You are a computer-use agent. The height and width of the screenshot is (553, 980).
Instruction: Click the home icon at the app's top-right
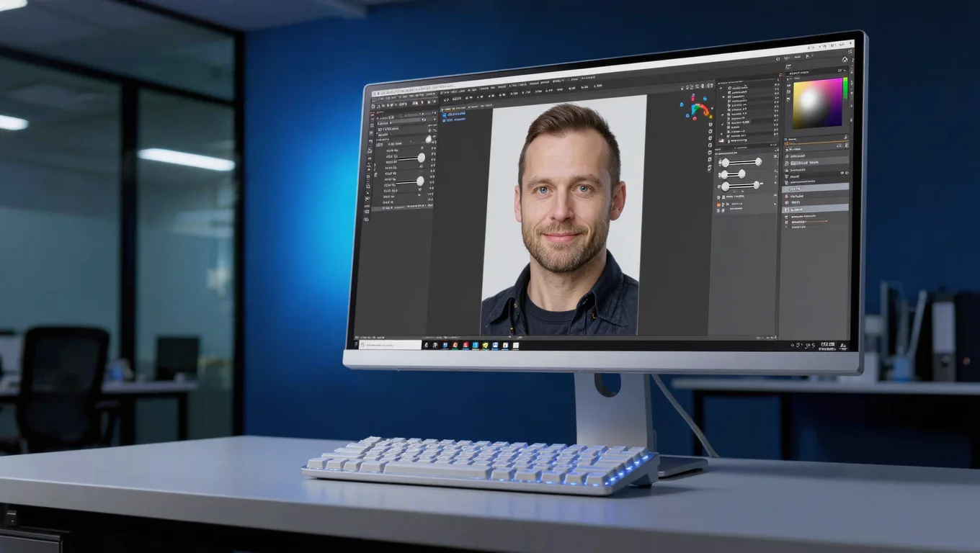pyautogui.click(x=845, y=60)
